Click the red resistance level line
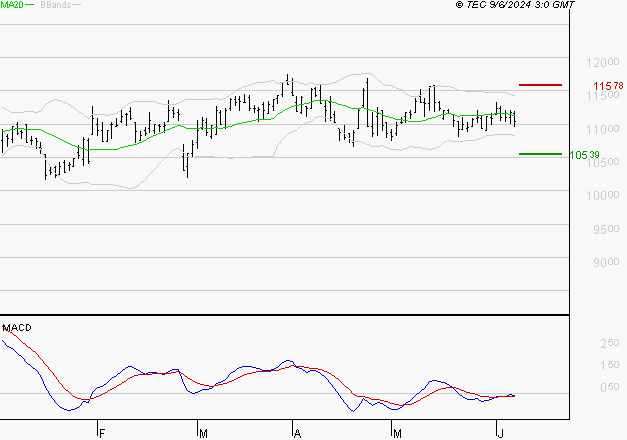 click(x=540, y=85)
